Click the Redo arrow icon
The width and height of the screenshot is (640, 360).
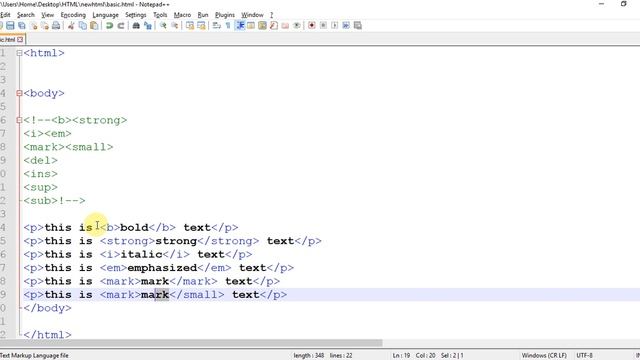click(121, 26)
